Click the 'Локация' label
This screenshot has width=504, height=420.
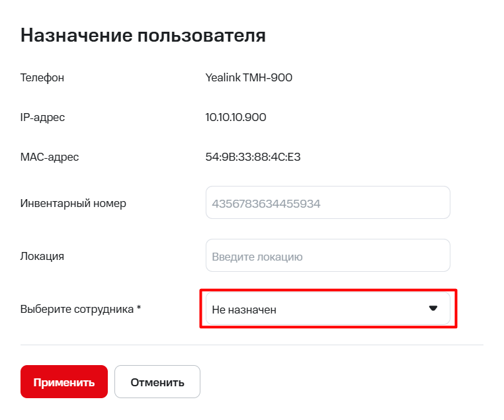pos(42,256)
